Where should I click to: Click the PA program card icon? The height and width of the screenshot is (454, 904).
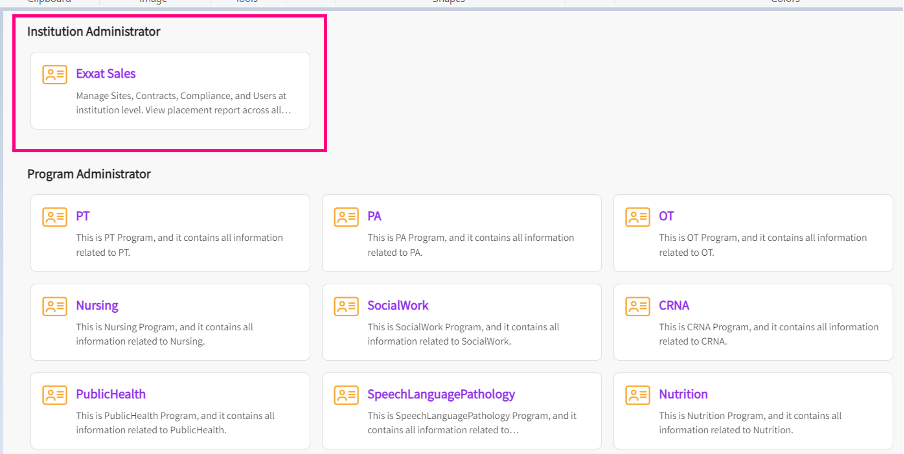click(x=346, y=217)
